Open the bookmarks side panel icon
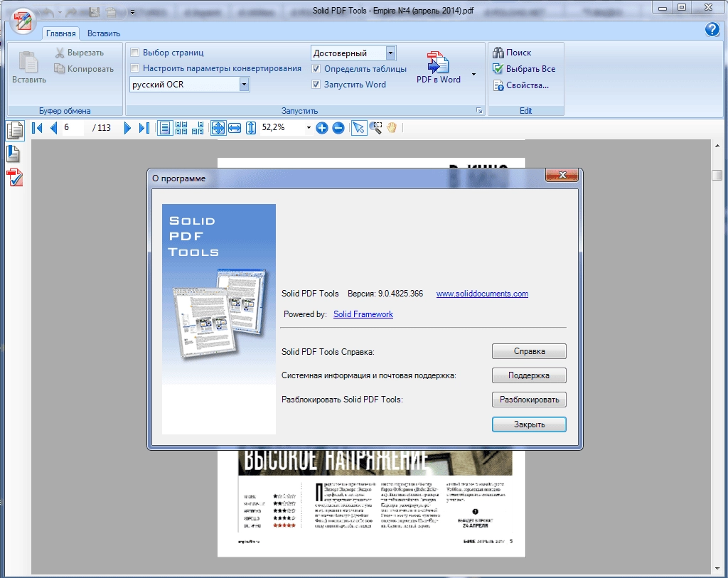 coord(14,154)
